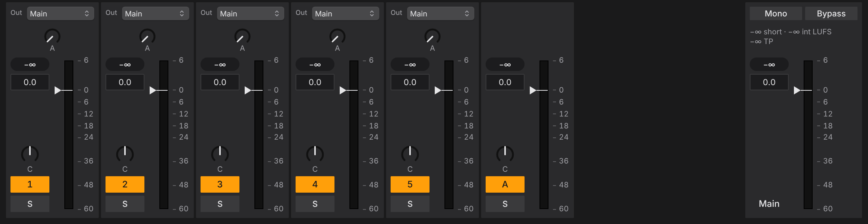
Task: Click channel 5 fader handle triangle
Action: [x=438, y=90]
